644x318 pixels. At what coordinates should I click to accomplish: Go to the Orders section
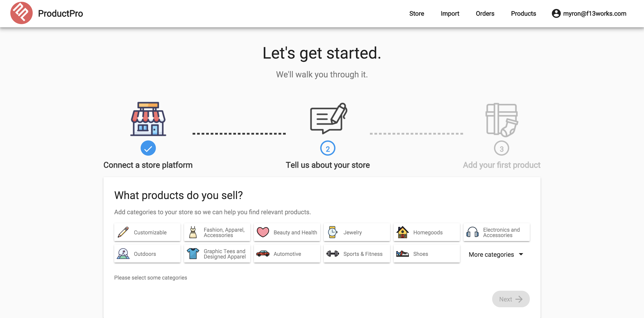[x=485, y=13]
